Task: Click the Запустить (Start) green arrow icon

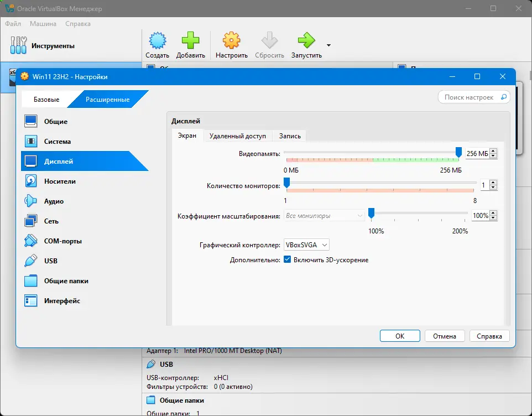Action: [306, 41]
